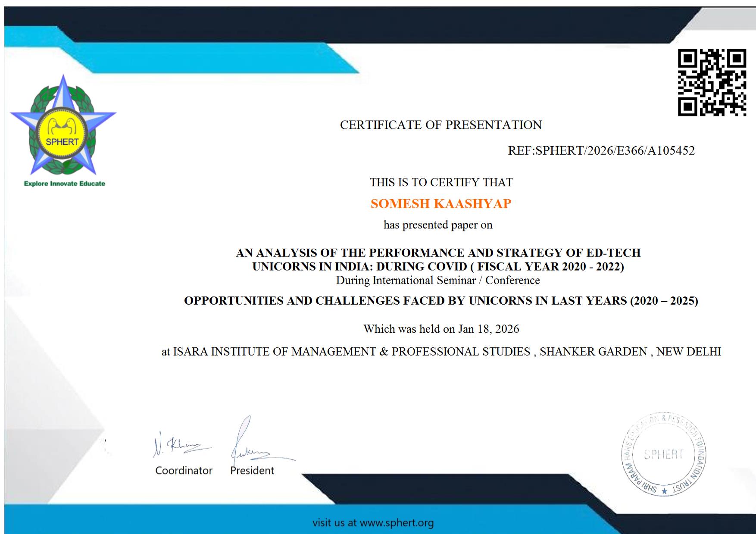Screen dimensions: 756x534
Task: Click the round SPHERT foundation stamp
Action: pos(664,454)
